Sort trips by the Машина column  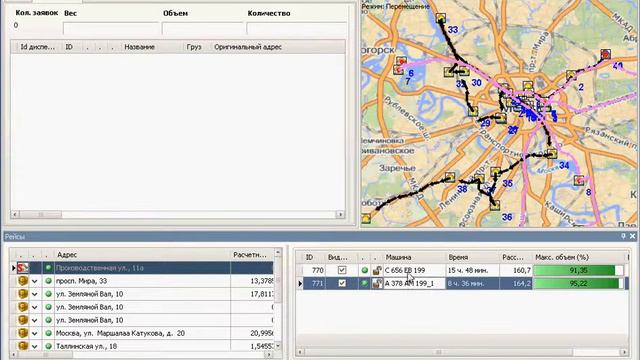click(x=414, y=257)
